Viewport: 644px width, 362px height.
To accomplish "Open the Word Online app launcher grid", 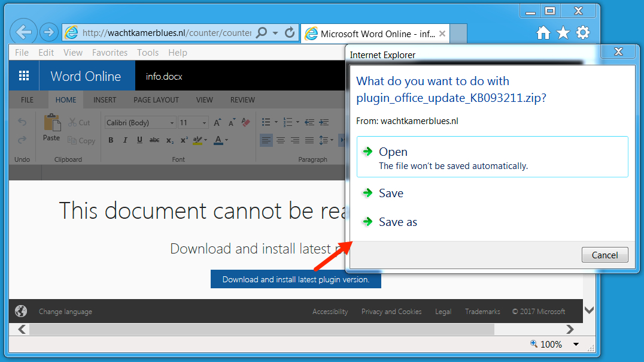I will (24, 76).
